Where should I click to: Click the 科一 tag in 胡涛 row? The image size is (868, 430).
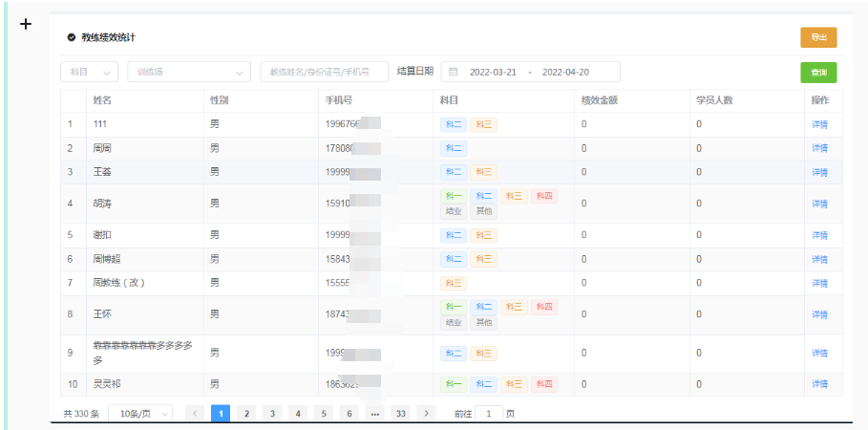[454, 196]
